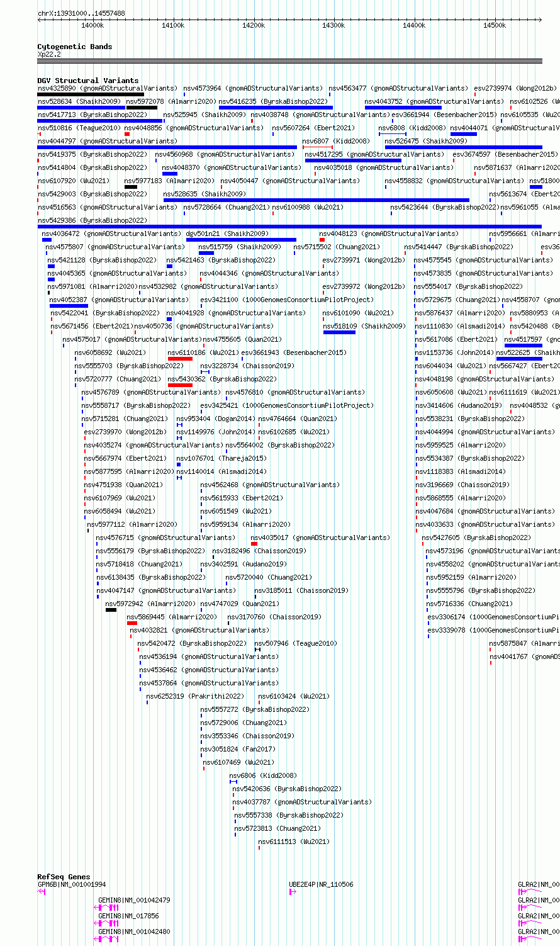Select variant nsv4573964 label
This screenshot has width=560, height=946.
(x=254, y=88)
